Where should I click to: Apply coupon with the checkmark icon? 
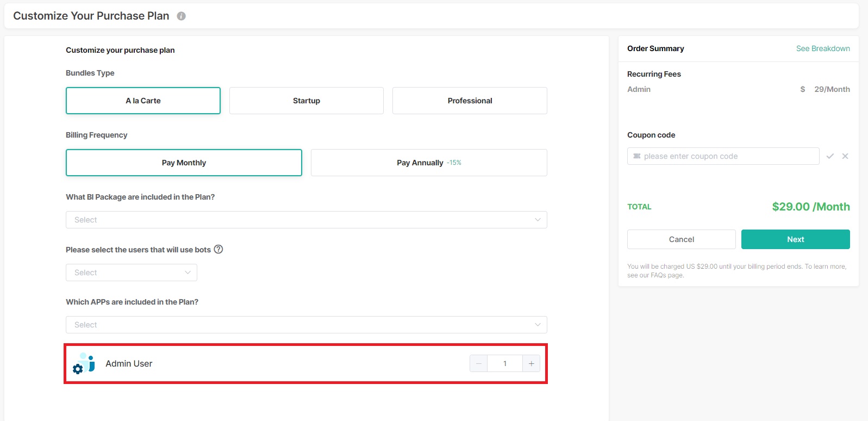(x=830, y=156)
